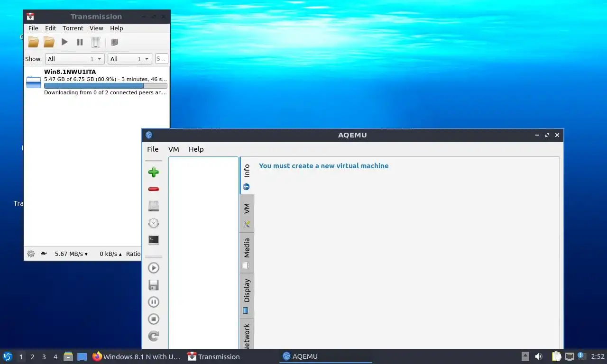Click the 0 kB/s upload speed indicator
The image size is (607, 364).
[110, 254]
